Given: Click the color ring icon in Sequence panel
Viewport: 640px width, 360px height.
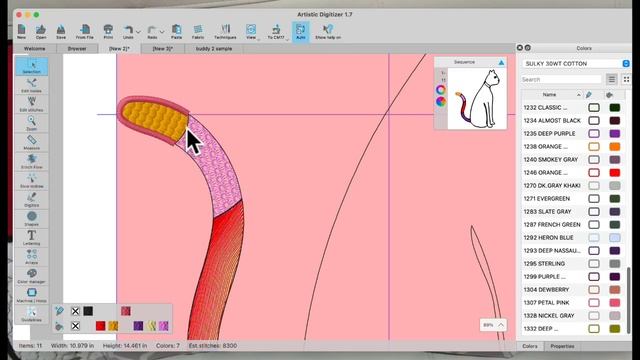Looking at the screenshot, I should [440, 90].
